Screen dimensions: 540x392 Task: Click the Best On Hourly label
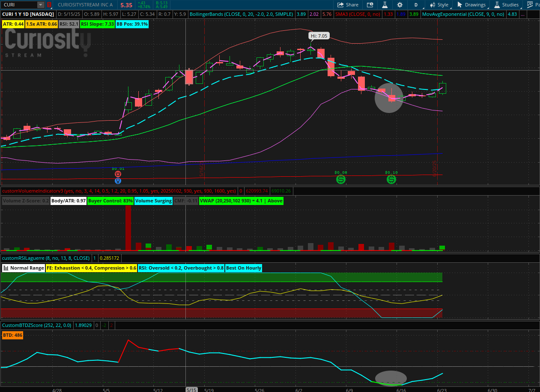coord(244,268)
